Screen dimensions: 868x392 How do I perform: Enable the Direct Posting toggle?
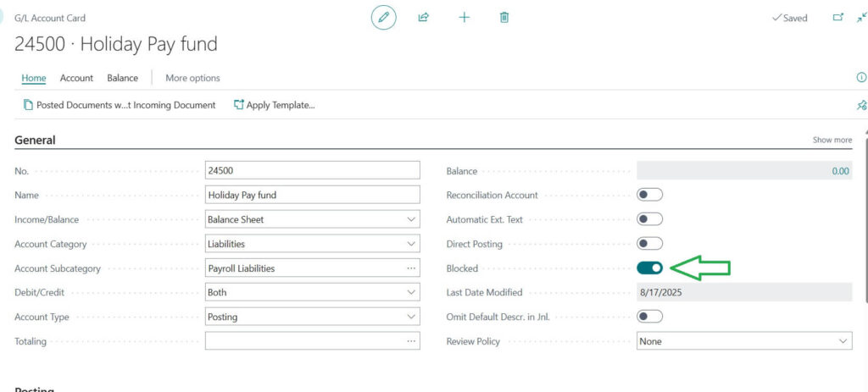click(649, 244)
